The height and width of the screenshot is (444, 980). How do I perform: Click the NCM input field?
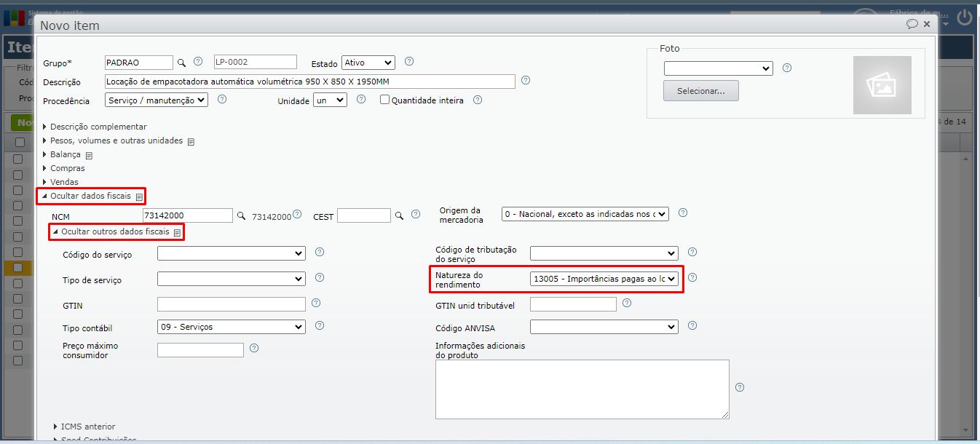coord(188,215)
